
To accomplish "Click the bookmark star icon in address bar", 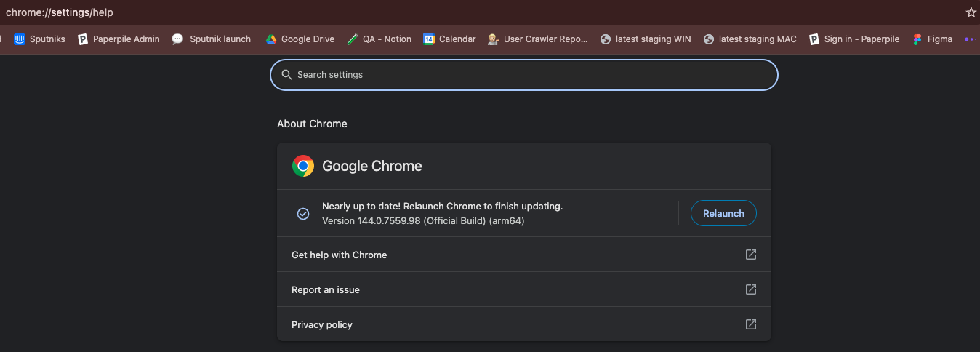I will tap(971, 12).
